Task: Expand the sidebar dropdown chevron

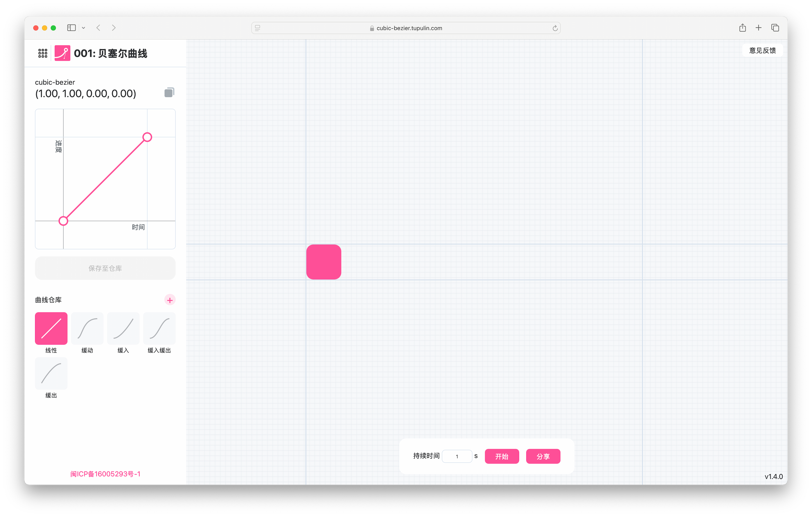Action: coord(83,28)
